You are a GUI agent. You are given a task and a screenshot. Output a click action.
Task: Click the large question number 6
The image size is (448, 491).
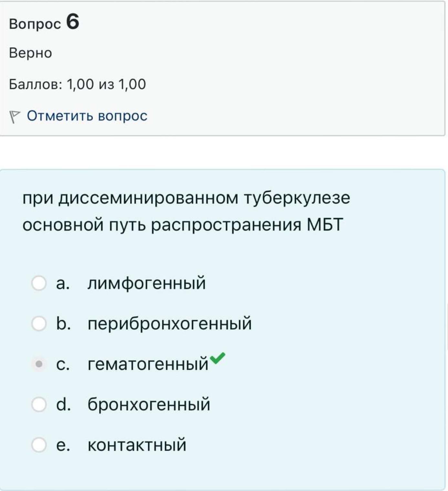coord(73,22)
